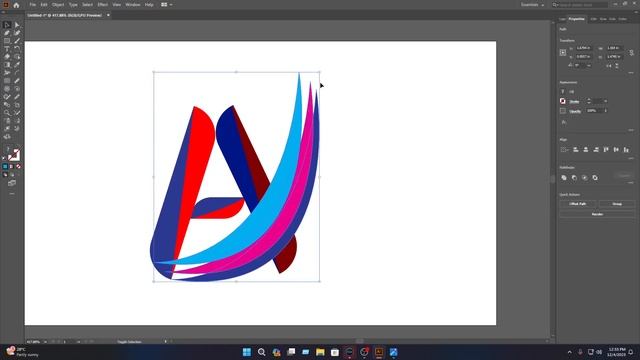This screenshot has height=360, width=640.
Task: Open Change Screen Mode icon in toolbar
Action: click(x=12, y=183)
